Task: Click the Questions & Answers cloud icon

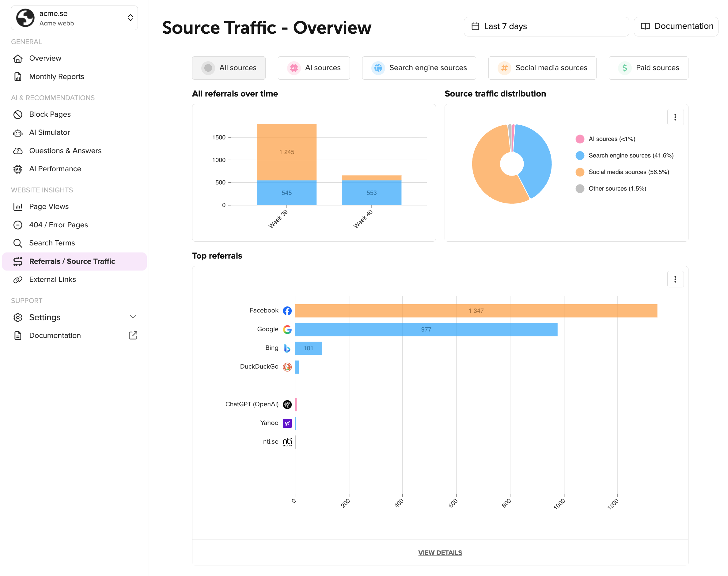Action: click(x=18, y=151)
